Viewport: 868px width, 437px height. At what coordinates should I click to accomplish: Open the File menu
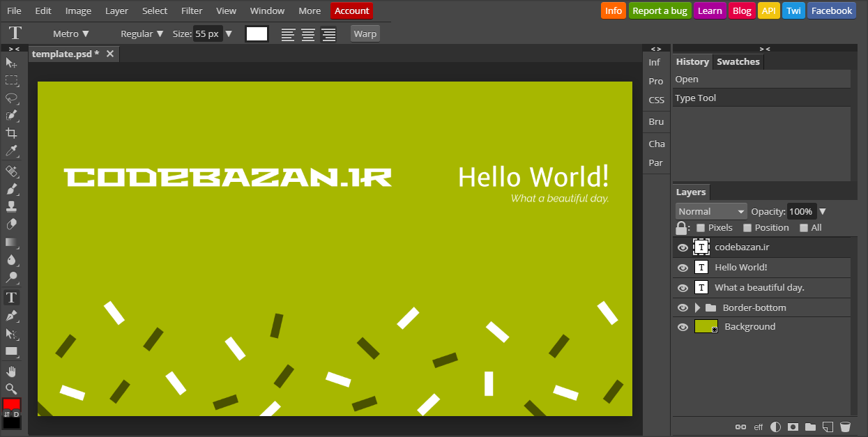tap(14, 10)
